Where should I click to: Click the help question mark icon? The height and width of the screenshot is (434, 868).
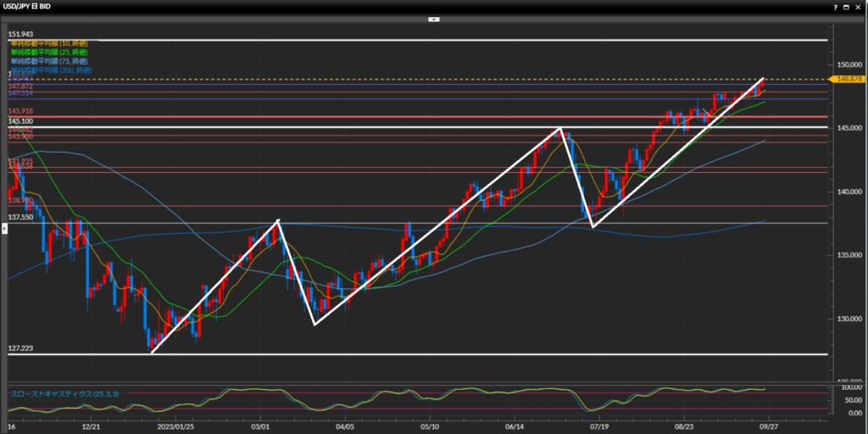[x=835, y=6]
